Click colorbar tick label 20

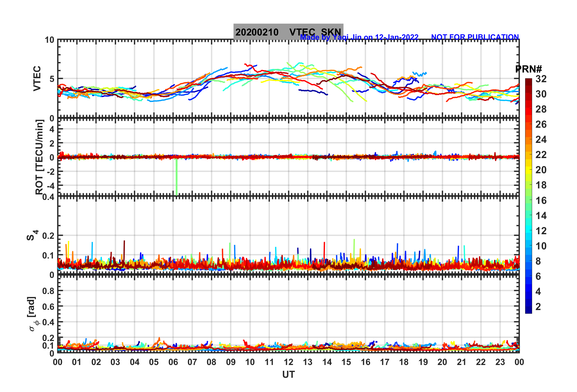pyautogui.click(x=541, y=170)
